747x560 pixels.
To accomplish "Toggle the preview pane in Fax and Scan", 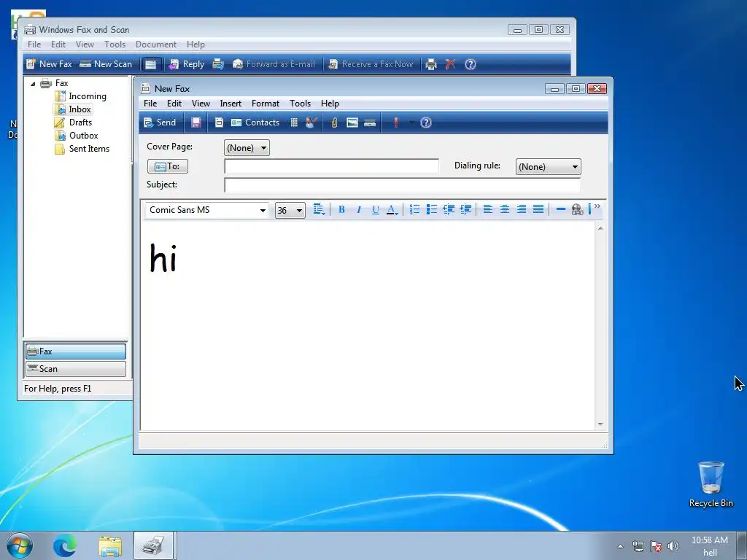I will pyautogui.click(x=150, y=64).
